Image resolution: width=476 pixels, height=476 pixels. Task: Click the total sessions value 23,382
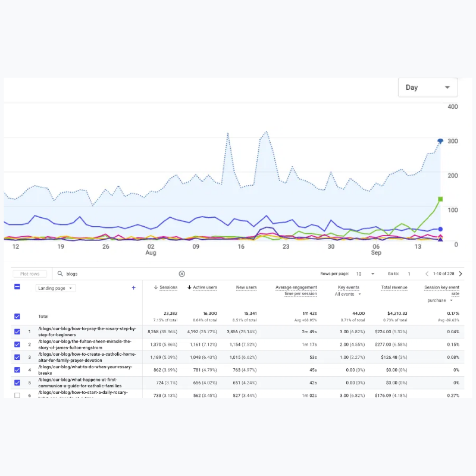click(x=170, y=314)
